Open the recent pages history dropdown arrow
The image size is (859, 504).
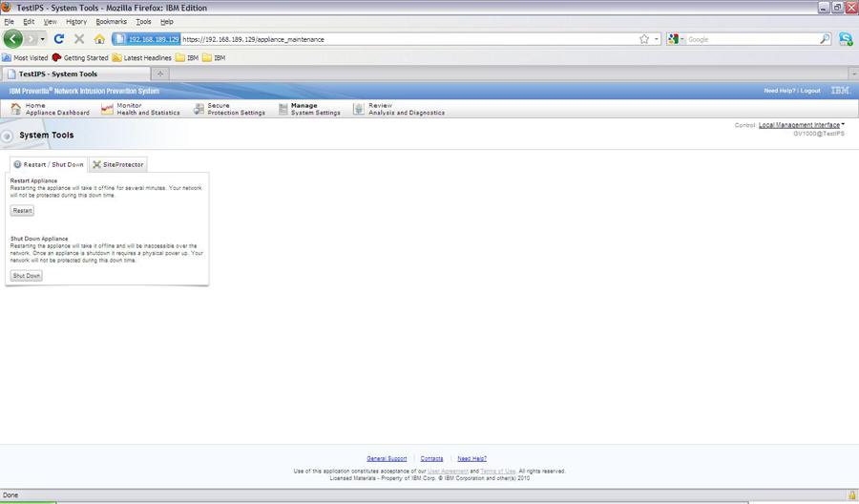[x=43, y=39]
